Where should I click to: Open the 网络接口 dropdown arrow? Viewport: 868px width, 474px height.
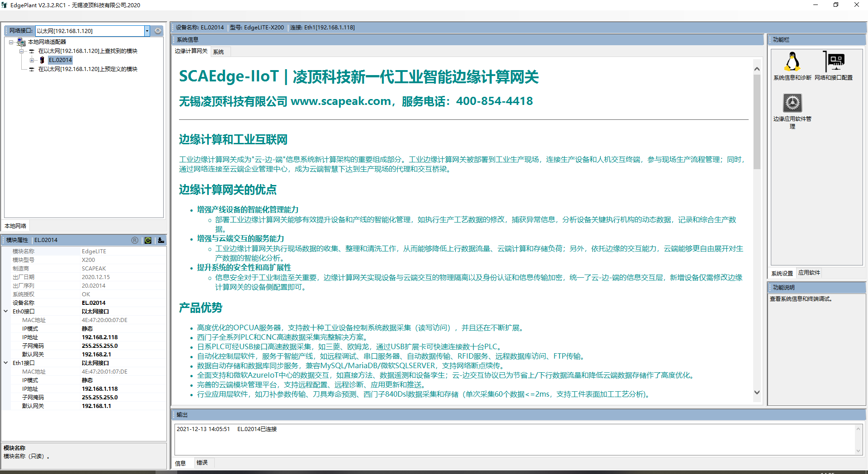(147, 31)
